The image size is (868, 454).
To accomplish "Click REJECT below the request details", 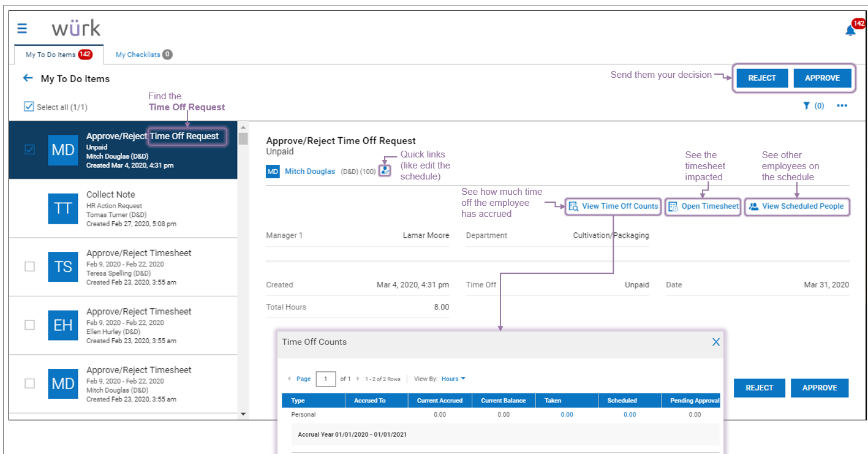I will [760, 388].
